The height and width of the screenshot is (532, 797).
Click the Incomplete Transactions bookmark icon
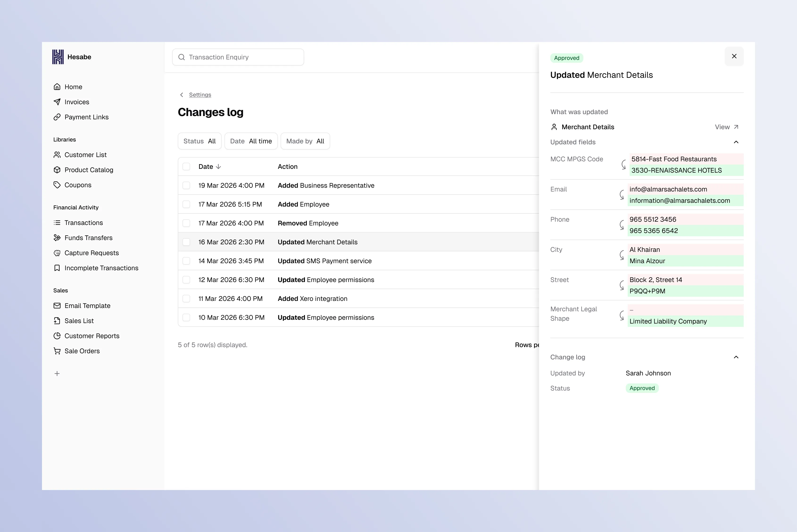pyautogui.click(x=57, y=268)
